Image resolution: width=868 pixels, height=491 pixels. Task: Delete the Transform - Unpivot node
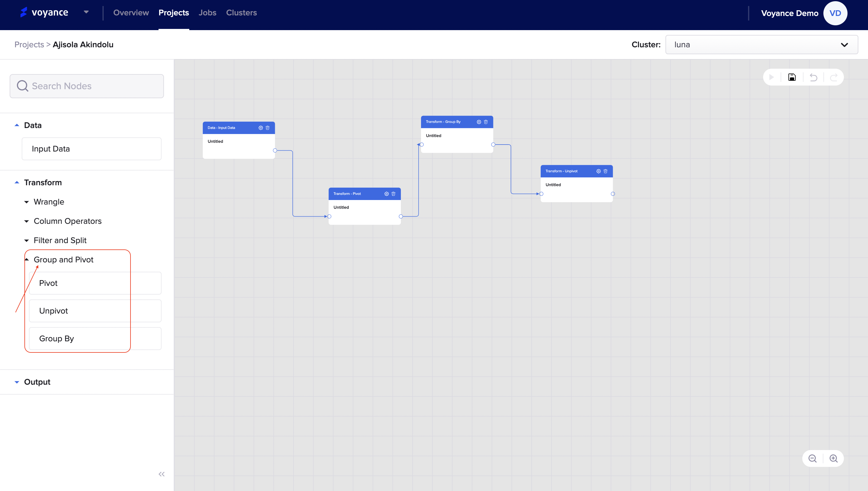tap(605, 171)
